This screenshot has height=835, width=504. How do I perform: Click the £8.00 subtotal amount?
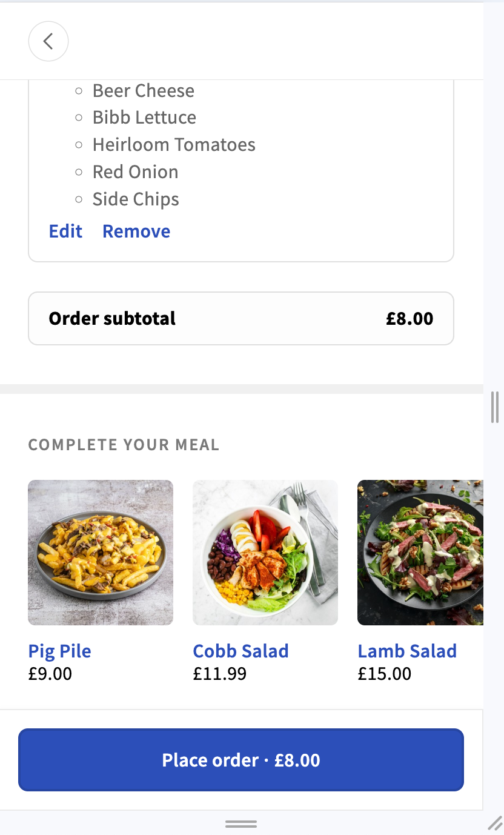[409, 319]
